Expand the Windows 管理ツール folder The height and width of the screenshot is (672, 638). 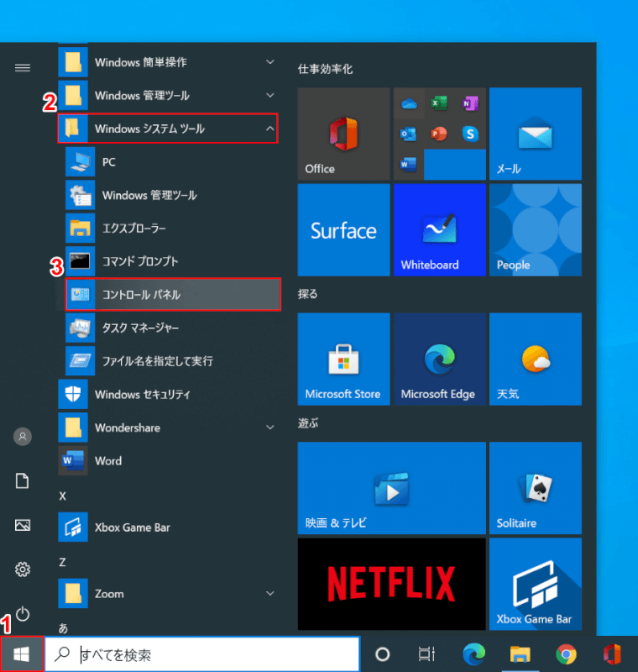169,95
